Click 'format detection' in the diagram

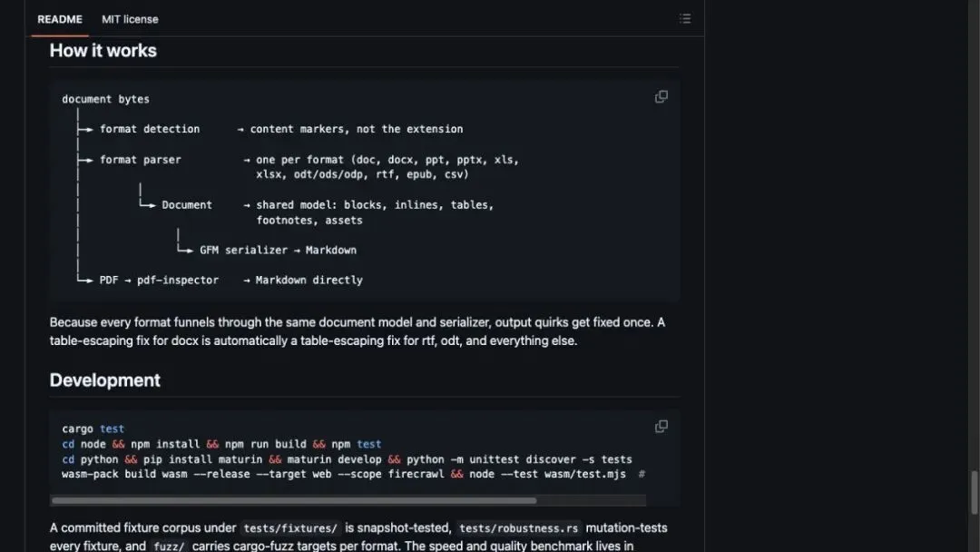point(150,129)
